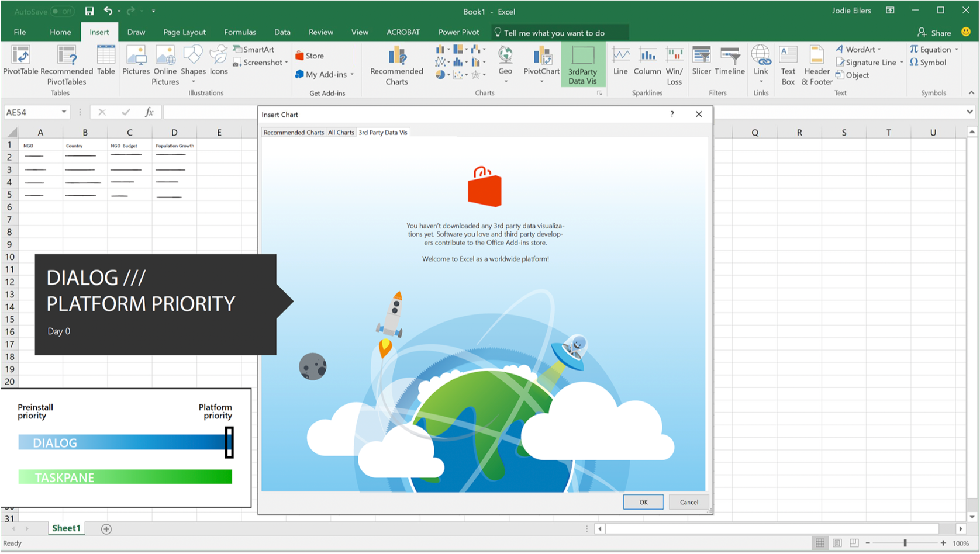Open the Shapes gallery
Image resolution: width=980 pixels, height=554 pixels.
(x=193, y=64)
